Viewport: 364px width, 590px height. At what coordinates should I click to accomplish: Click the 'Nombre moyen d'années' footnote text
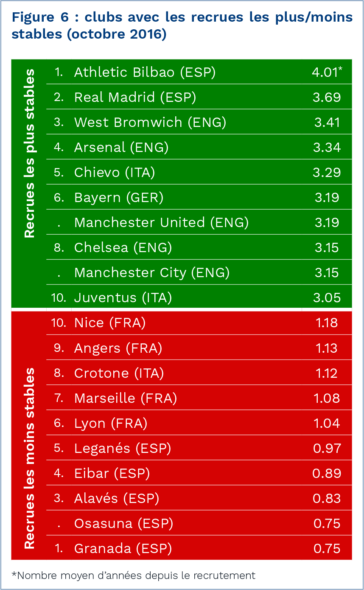[134, 576]
